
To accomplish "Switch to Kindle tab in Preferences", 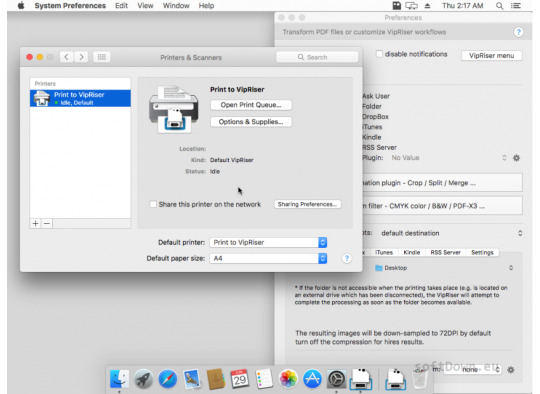I will tap(412, 252).
